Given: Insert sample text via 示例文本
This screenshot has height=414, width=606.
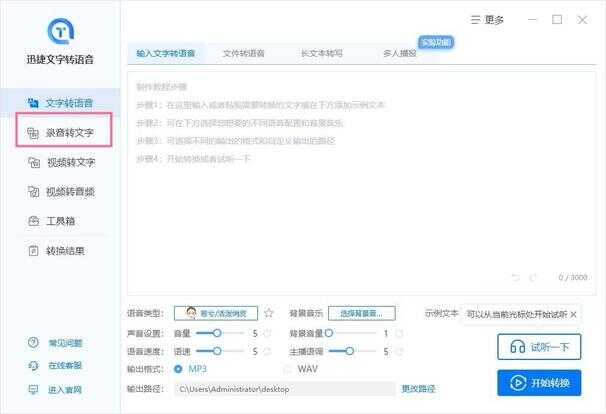Looking at the screenshot, I should coord(441,313).
